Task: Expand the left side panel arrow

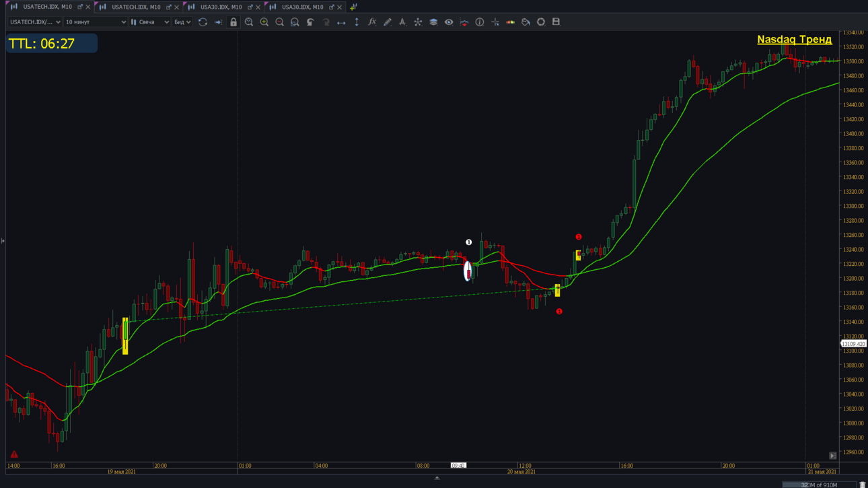Action: 3,241
